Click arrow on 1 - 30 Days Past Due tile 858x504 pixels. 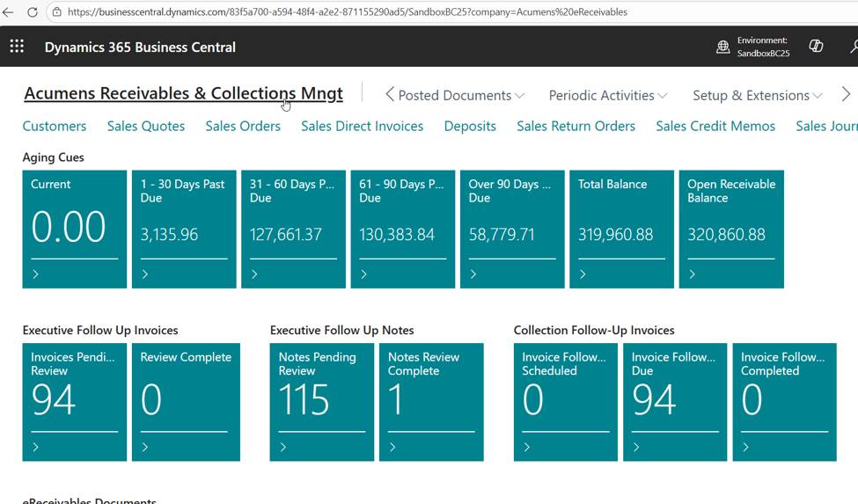click(145, 274)
